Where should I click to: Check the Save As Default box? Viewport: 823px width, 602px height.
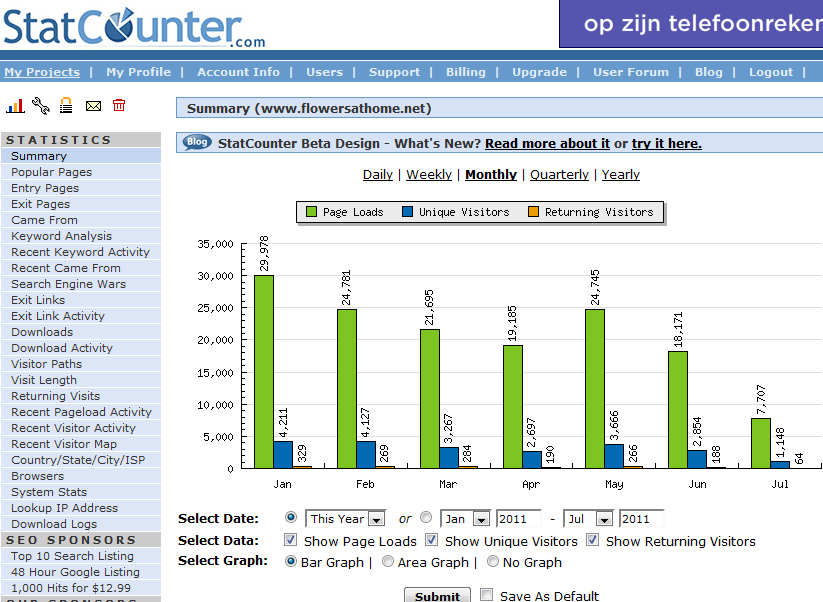click(487, 595)
